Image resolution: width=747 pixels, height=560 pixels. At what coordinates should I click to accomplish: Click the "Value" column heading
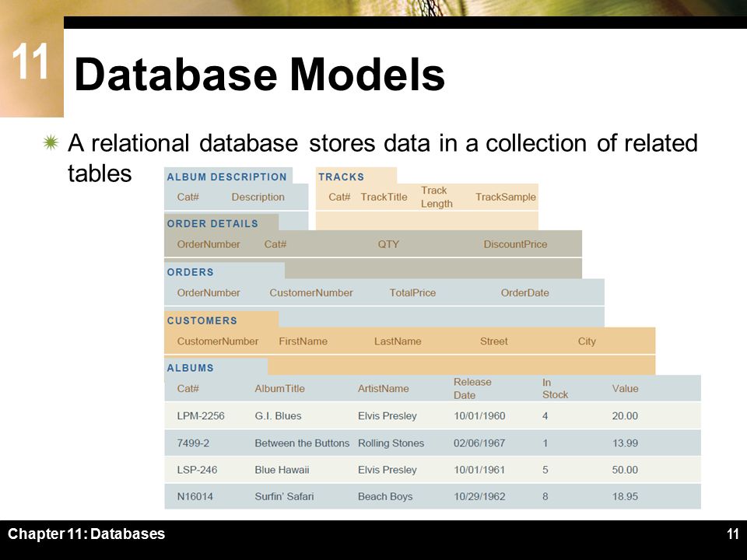[x=625, y=389]
